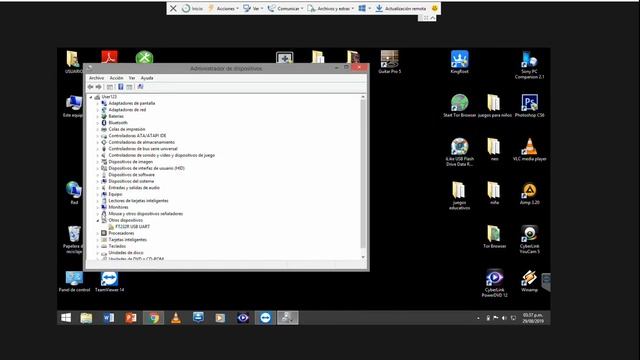Click the back arrow toolbar icon

pos(91,87)
